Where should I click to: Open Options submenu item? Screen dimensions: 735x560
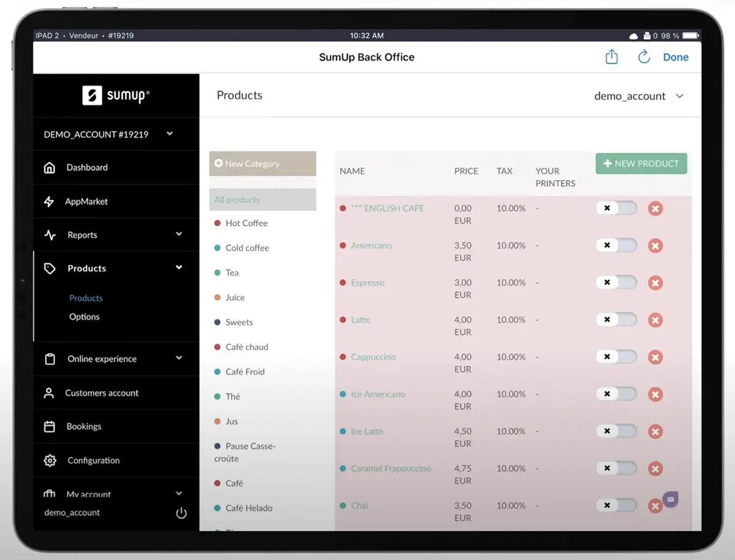pyautogui.click(x=85, y=317)
